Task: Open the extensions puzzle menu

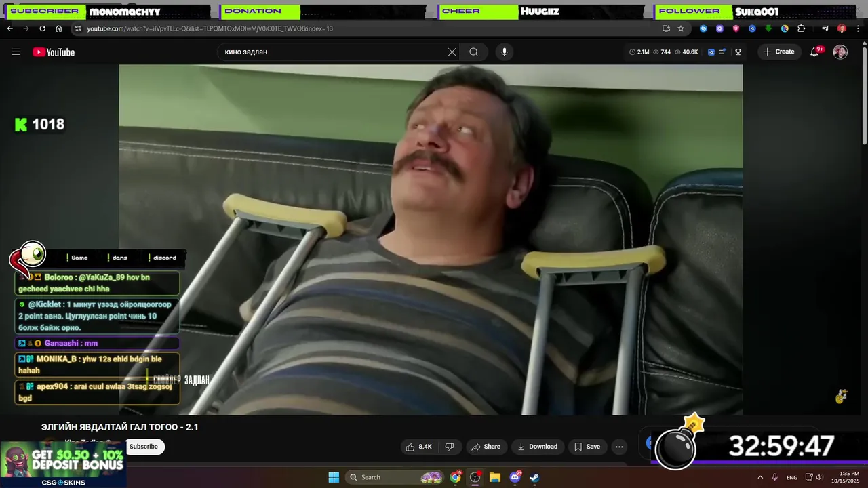Action: pos(802,28)
